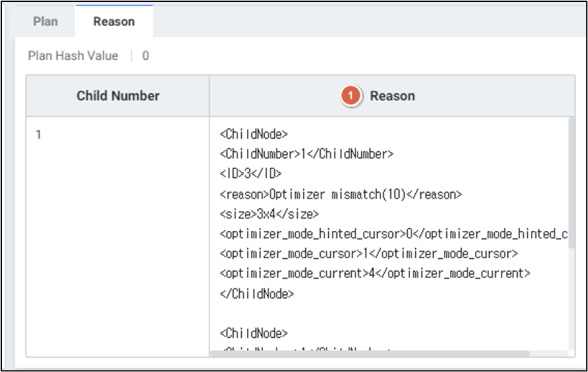Screen dimensions: 588x372
Task: Click the <ID>3</ID> line
Action: (x=250, y=174)
